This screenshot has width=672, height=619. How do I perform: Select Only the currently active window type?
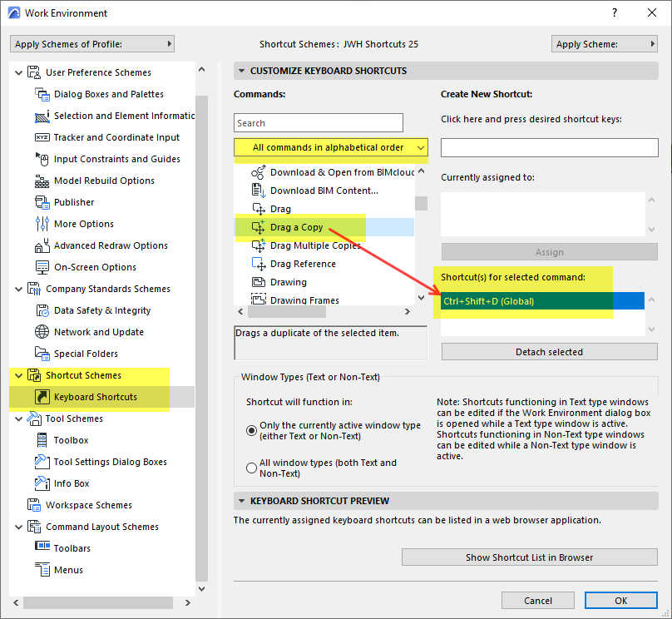(x=251, y=430)
